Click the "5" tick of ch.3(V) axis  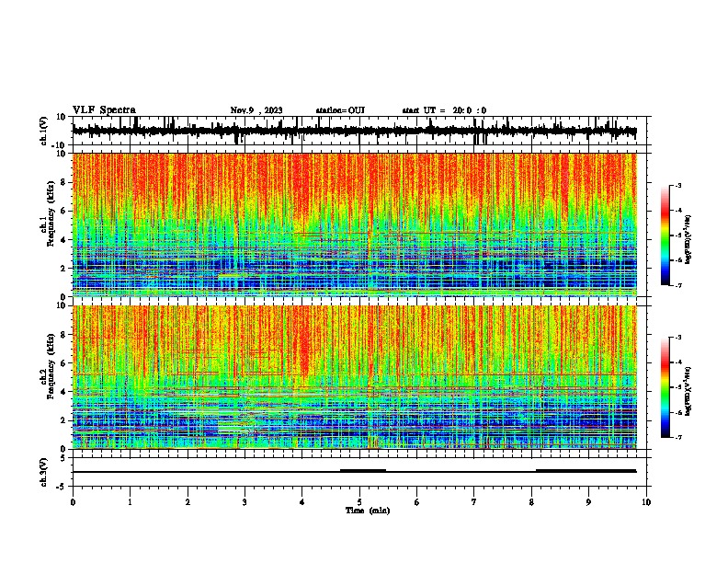63,458
